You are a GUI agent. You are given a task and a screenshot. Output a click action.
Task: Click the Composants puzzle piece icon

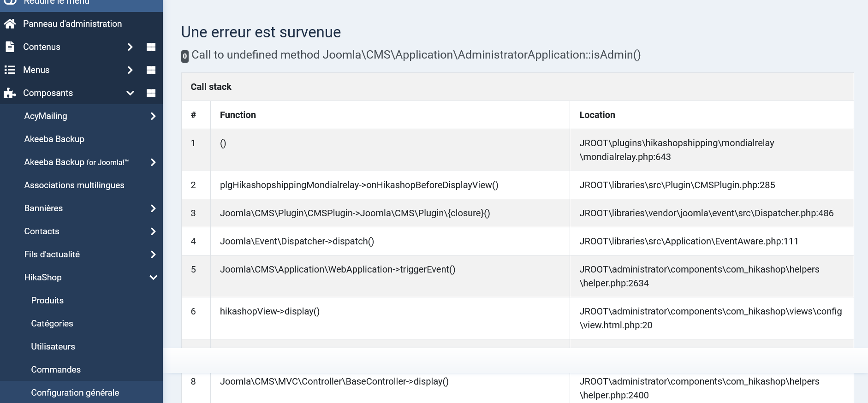(10, 93)
